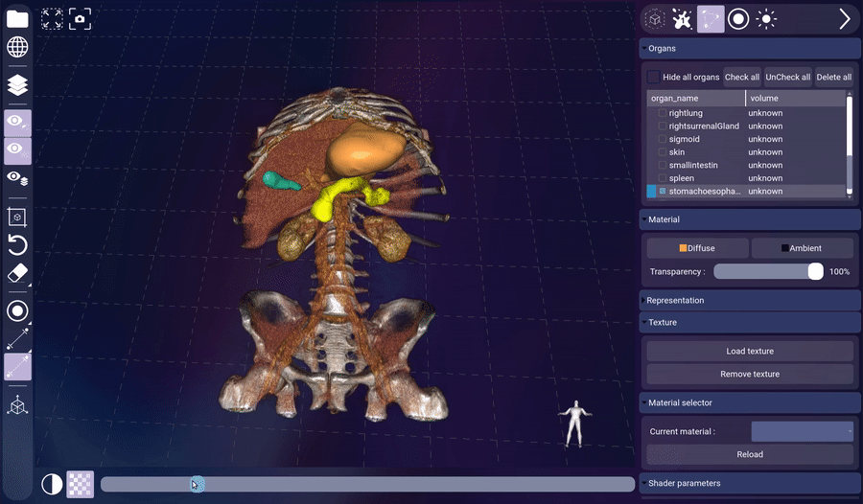Click the eye with layers icon
This screenshot has height=504, width=863.
[17, 177]
